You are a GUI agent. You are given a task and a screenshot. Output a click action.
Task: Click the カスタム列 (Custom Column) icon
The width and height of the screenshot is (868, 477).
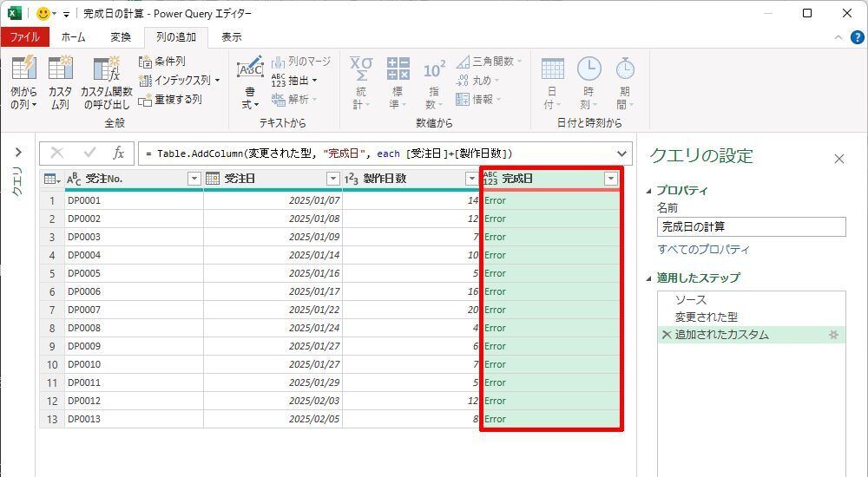(x=60, y=69)
